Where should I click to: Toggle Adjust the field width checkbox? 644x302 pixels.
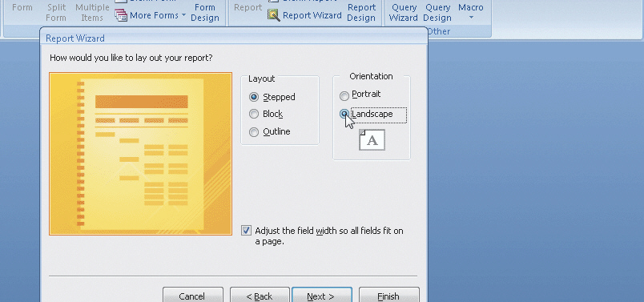point(246,231)
